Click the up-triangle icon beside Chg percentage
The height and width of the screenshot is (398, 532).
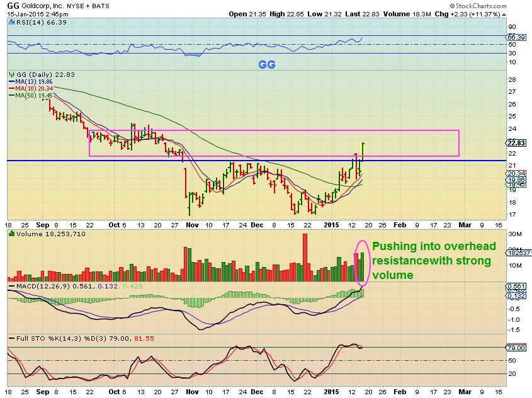coord(504,14)
